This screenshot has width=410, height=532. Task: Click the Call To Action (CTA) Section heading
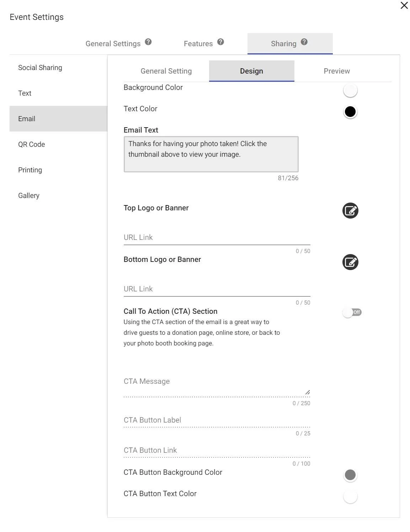click(x=170, y=311)
